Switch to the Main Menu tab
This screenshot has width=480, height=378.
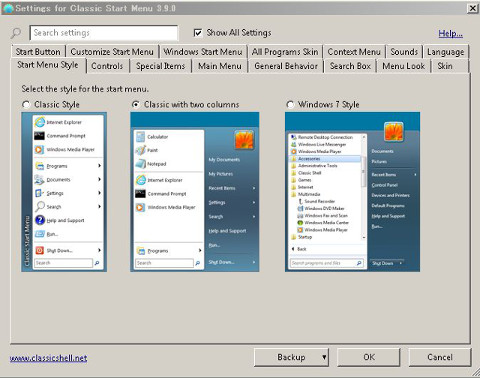[x=220, y=66]
